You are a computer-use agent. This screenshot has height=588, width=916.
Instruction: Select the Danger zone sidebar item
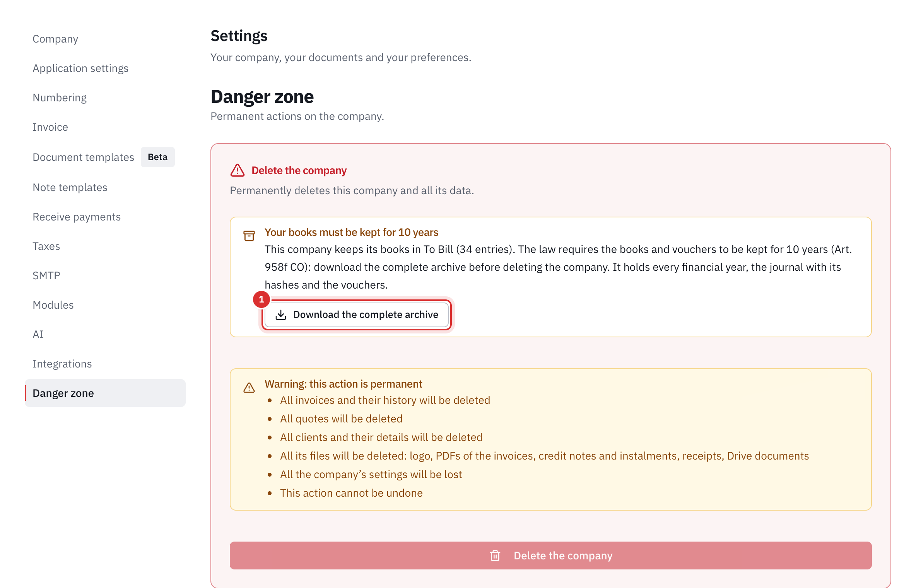tap(105, 393)
